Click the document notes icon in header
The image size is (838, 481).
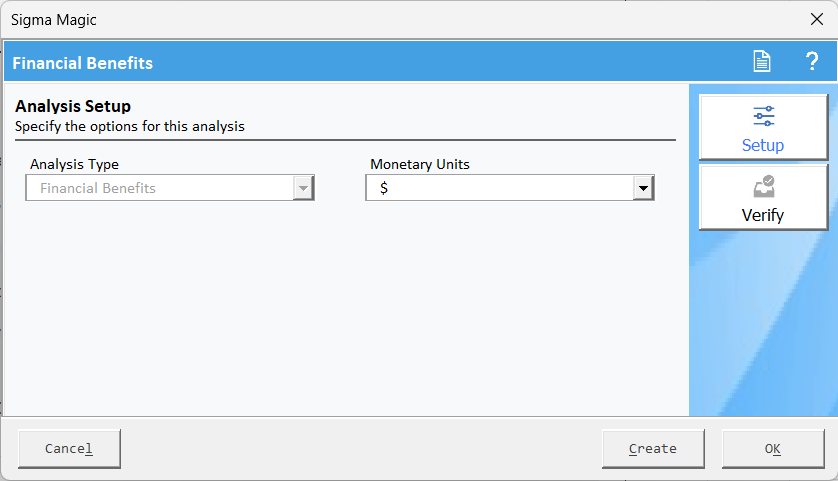(x=762, y=62)
